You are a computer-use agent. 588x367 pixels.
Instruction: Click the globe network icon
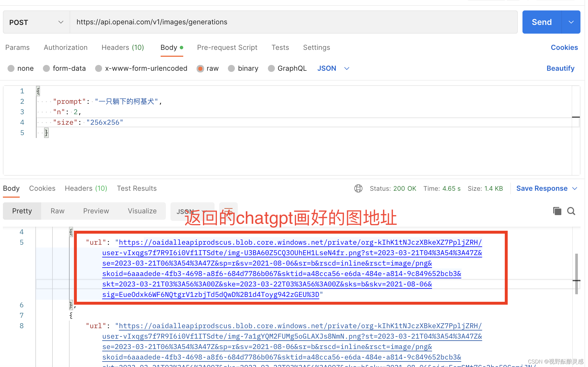[x=358, y=188]
